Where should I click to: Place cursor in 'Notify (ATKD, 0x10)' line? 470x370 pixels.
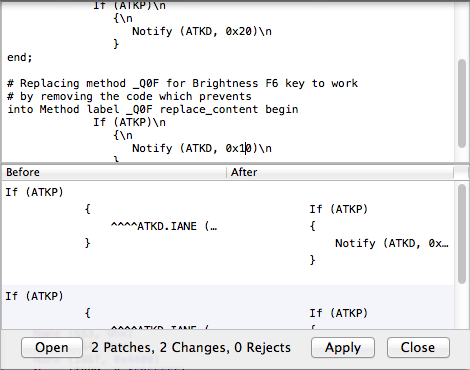pos(202,148)
